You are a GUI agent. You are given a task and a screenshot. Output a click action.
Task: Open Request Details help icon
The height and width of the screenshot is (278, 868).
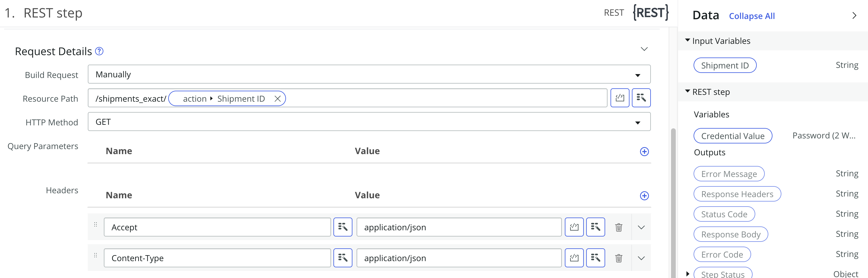click(99, 51)
